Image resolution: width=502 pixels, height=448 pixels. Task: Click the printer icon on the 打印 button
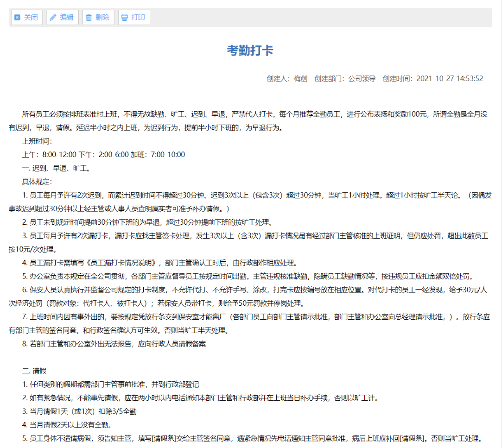pos(124,17)
